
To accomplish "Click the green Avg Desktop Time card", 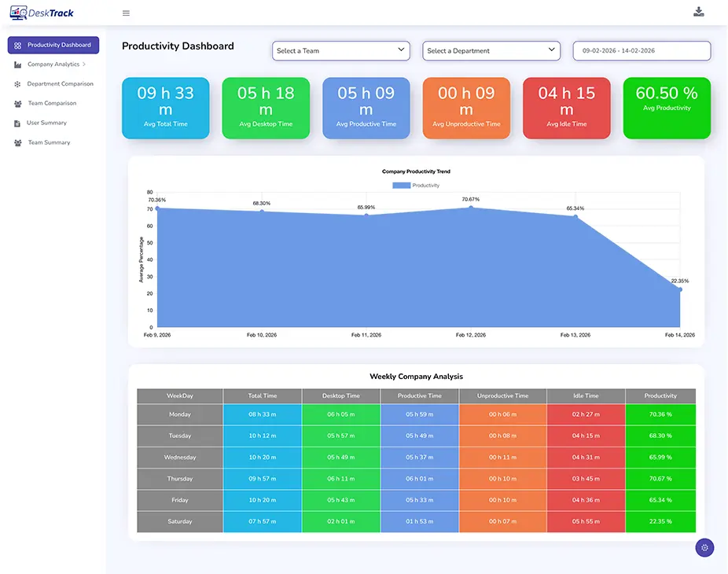I will [266, 108].
